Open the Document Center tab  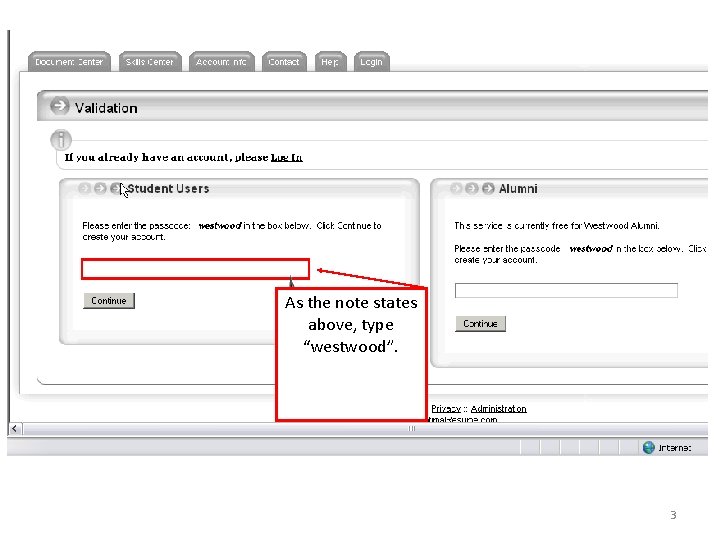coord(69,62)
